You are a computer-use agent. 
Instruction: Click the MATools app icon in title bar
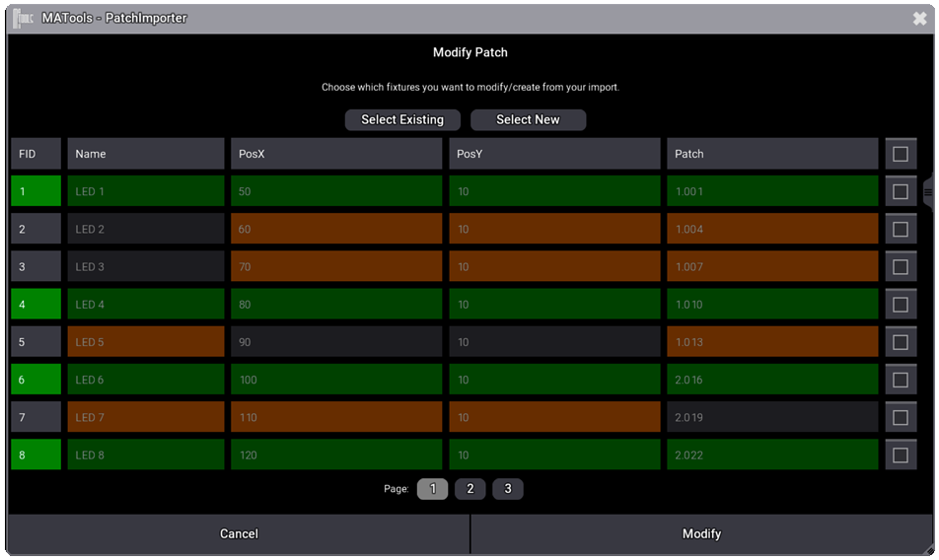point(23,19)
